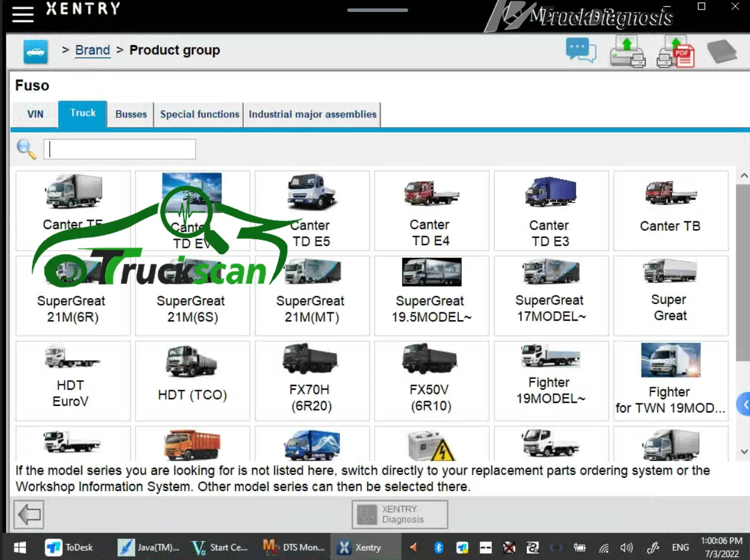The image size is (750, 560).
Task: Open the Canter TB model series
Action: 671,210
